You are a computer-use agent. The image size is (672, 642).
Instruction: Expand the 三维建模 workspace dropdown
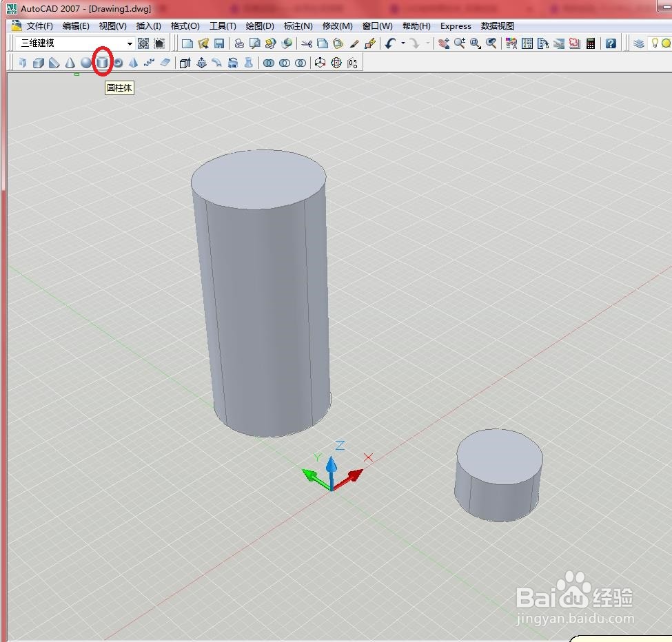tap(130, 43)
